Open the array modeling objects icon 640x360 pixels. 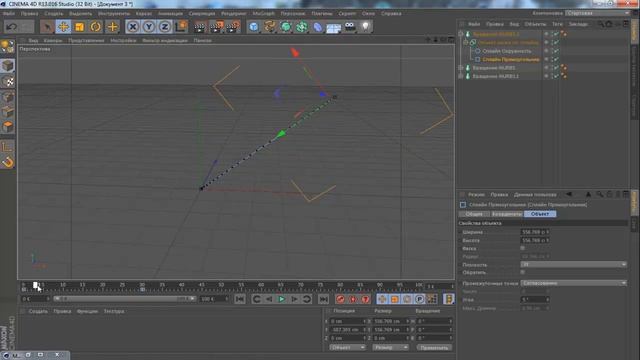302,27
